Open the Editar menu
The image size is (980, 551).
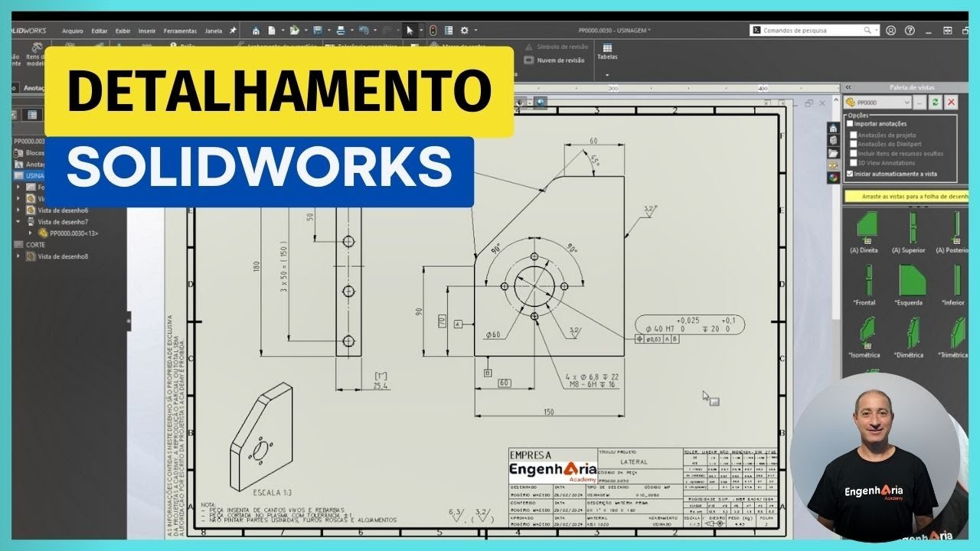click(x=100, y=31)
